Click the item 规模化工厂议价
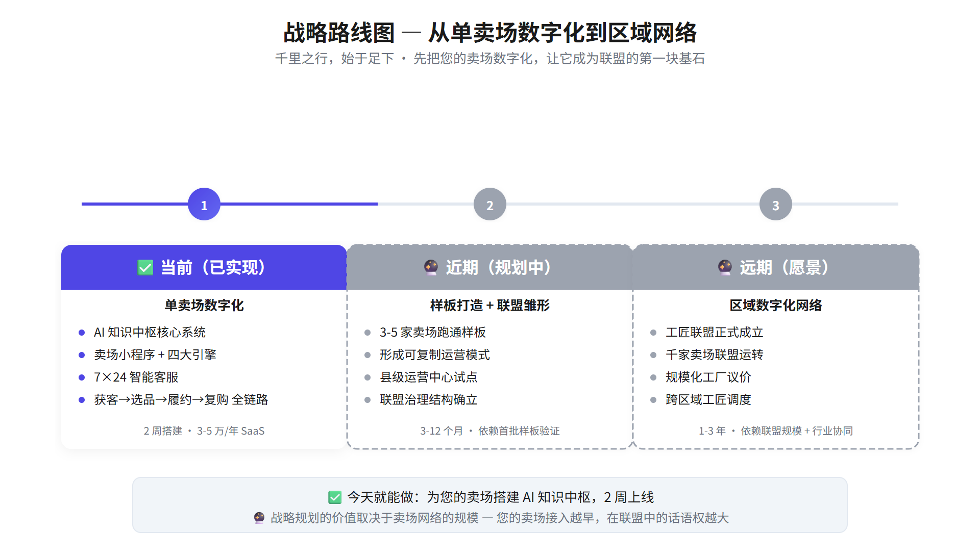Image resolution: width=980 pixels, height=556 pixels. 708,377
